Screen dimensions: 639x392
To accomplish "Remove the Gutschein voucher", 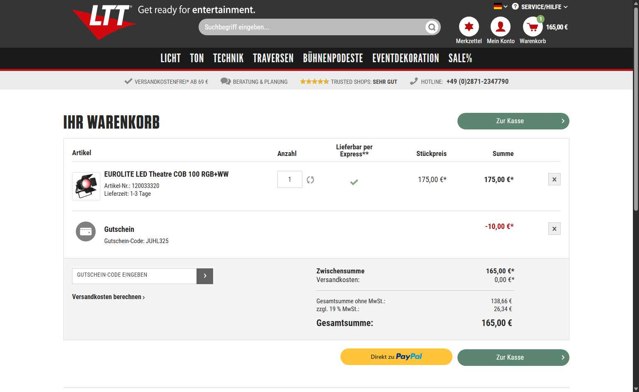I will (x=554, y=229).
